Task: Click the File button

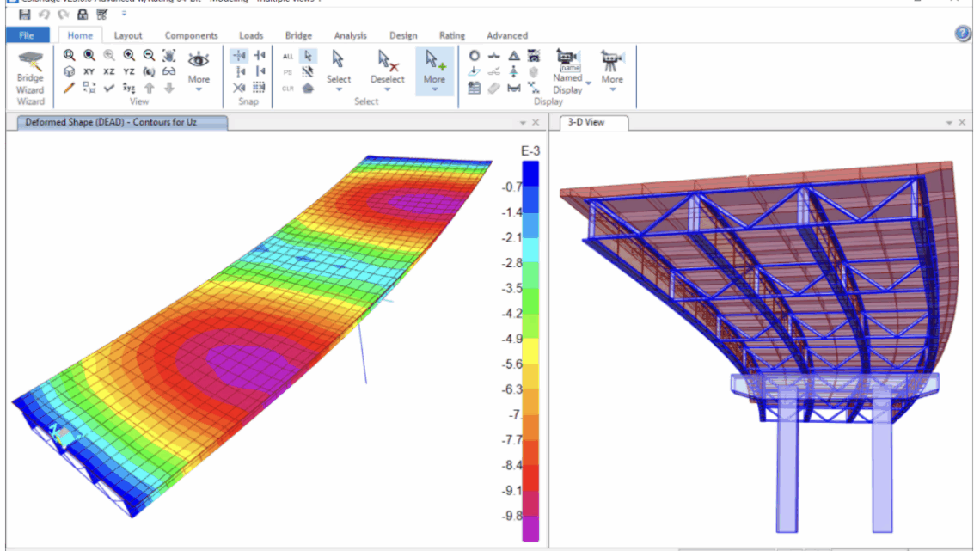Action: 27,35
